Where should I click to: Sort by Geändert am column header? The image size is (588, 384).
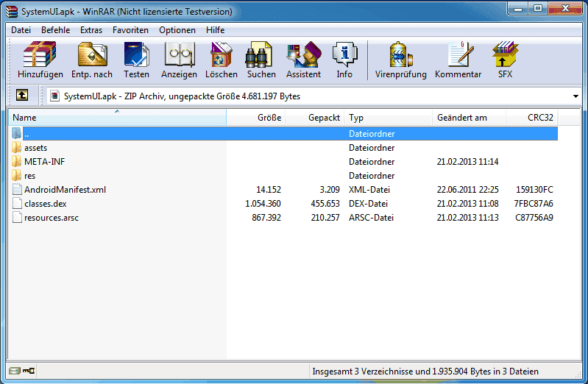[469, 118]
